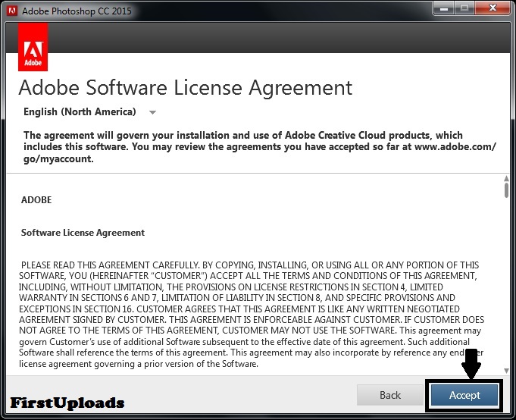Click the Adobe icon in the title bar
Screen dimensions: 516x420
[11, 11]
